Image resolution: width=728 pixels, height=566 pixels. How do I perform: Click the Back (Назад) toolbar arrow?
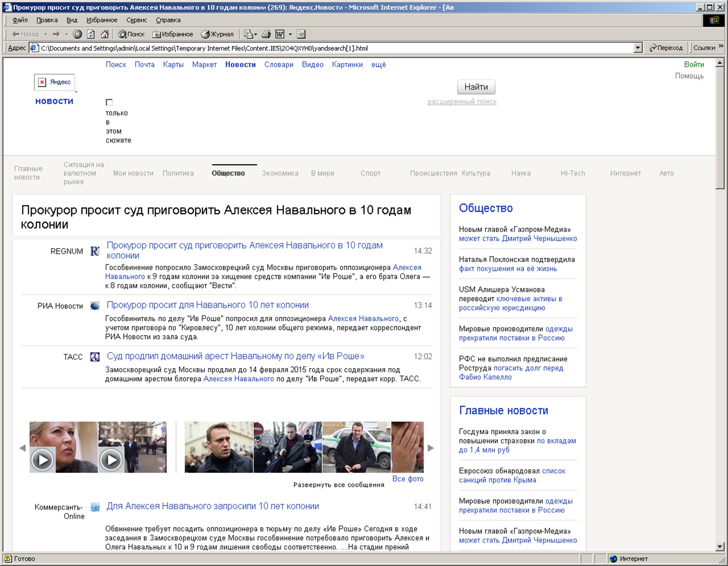25,34
